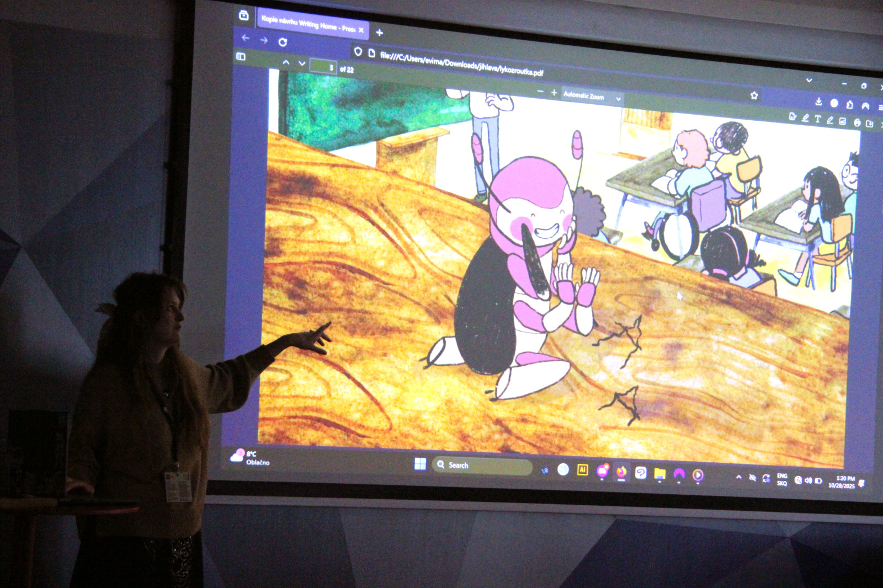
Task: Zoom out with the minus button
Action: point(540,92)
